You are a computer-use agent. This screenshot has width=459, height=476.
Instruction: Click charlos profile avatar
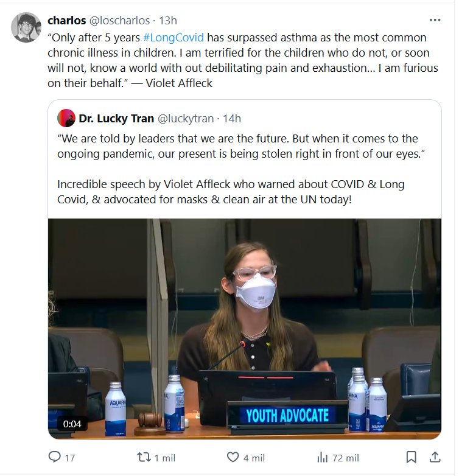(x=26, y=27)
